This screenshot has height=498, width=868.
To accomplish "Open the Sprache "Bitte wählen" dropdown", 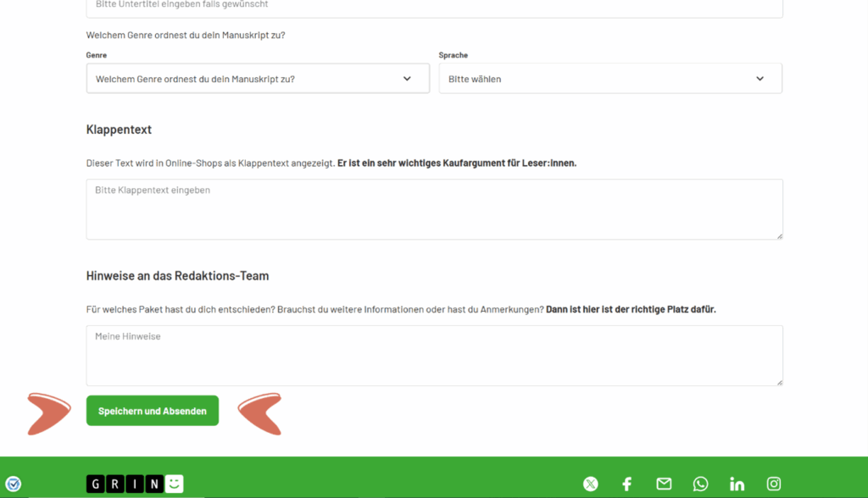I will pyautogui.click(x=610, y=79).
